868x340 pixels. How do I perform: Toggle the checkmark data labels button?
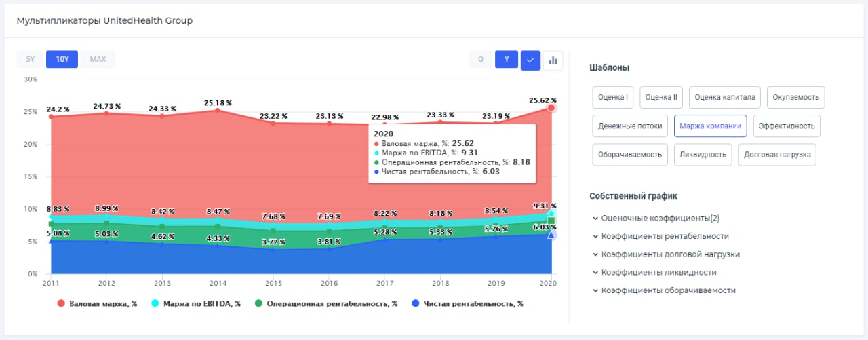point(530,60)
